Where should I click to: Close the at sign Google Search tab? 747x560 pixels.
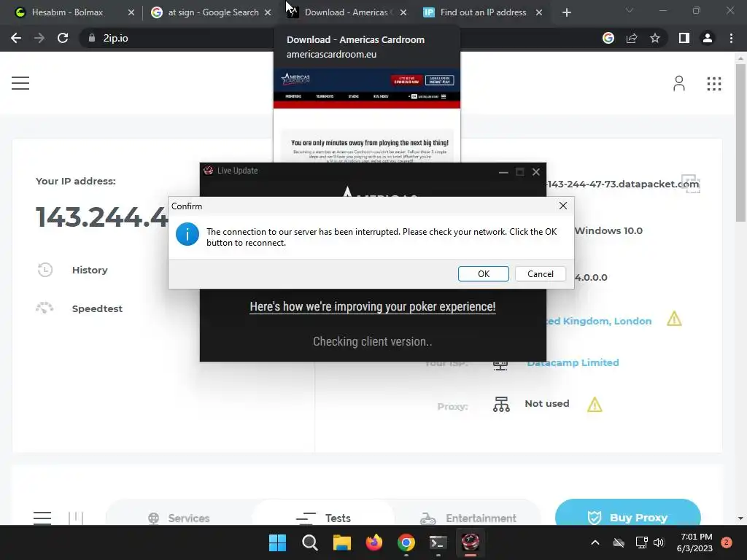click(x=268, y=12)
